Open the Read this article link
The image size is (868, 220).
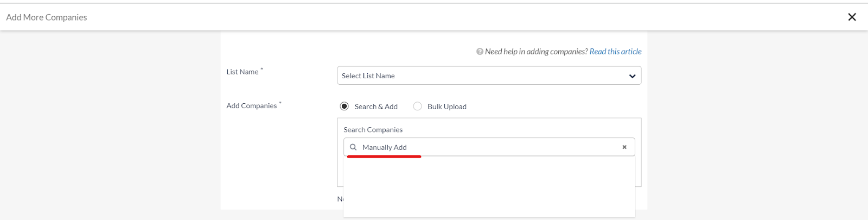pyautogui.click(x=615, y=52)
